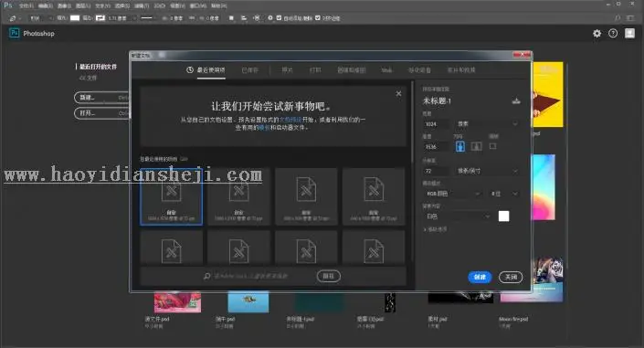
Task: Click the help question mark icon
Action: click(613, 34)
